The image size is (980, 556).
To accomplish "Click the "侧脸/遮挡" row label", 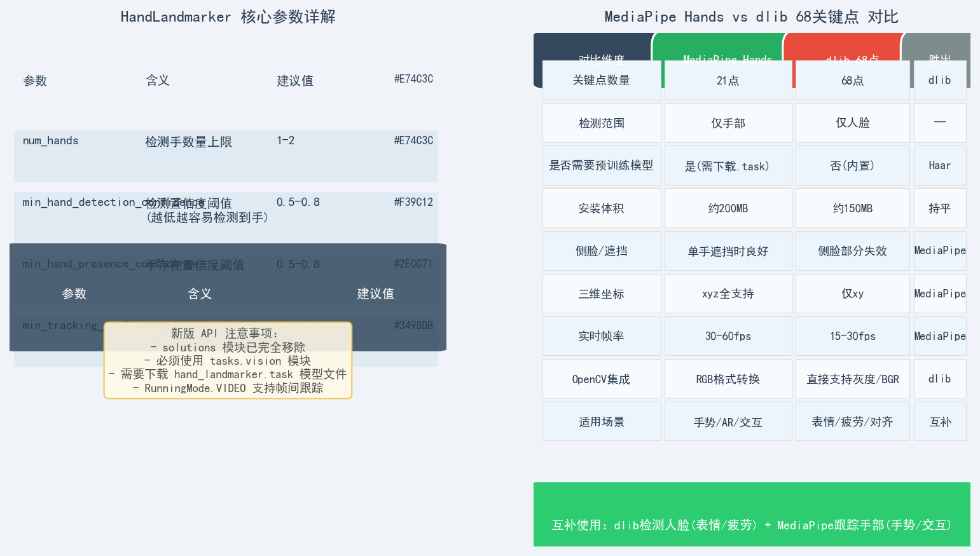I will coord(602,251).
